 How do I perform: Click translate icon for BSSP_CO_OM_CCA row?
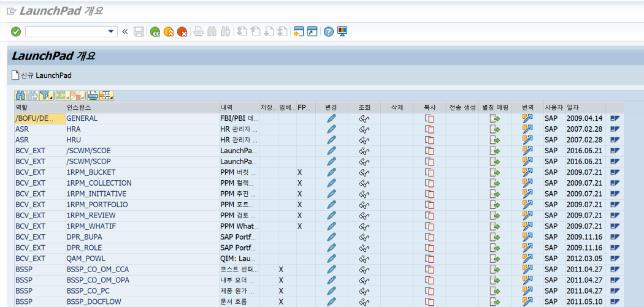[527, 269]
